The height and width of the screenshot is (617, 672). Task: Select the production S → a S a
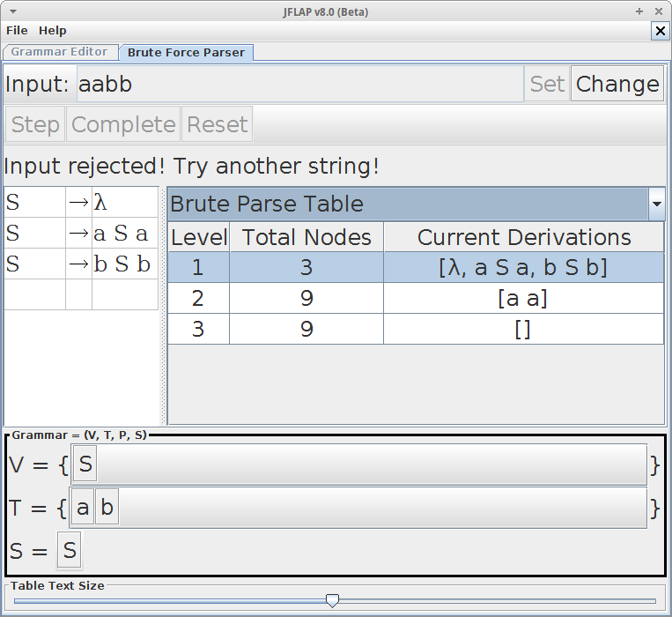point(81,234)
